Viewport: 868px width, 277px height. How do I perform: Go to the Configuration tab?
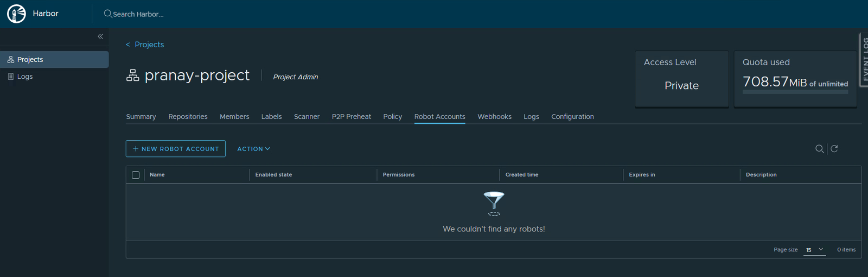[572, 117]
